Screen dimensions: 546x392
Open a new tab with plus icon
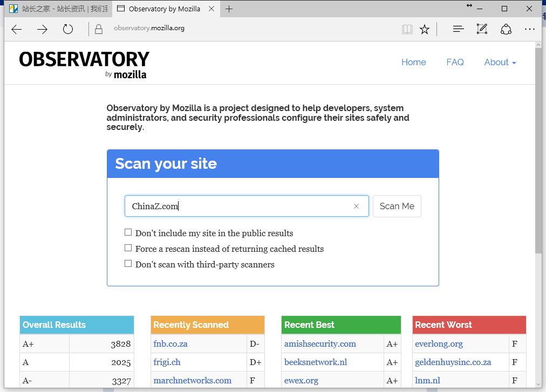coord(229,9)
